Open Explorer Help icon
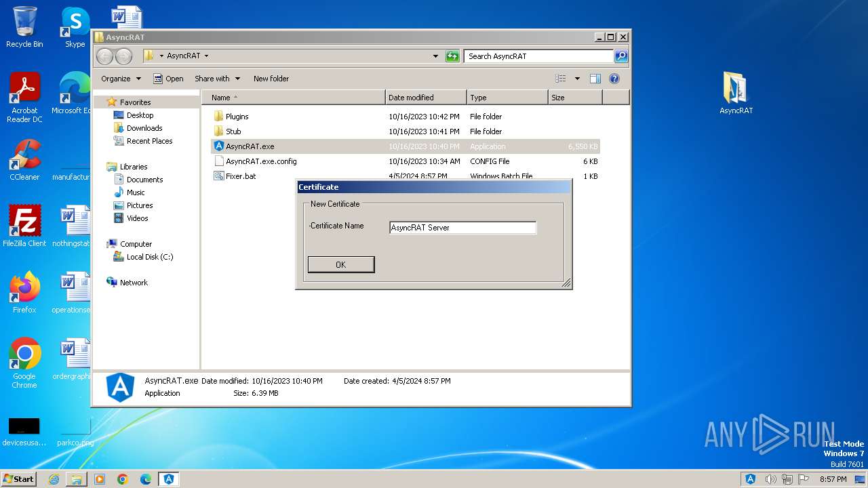Viewport: 868px width, 488px height. pyautogui.click(x=614, y=79)
